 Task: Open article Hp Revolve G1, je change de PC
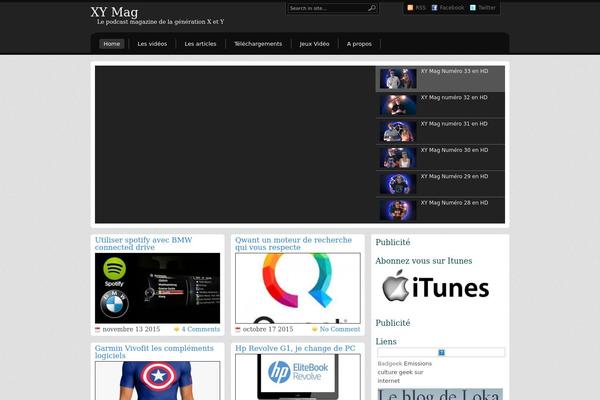point(295,348)
